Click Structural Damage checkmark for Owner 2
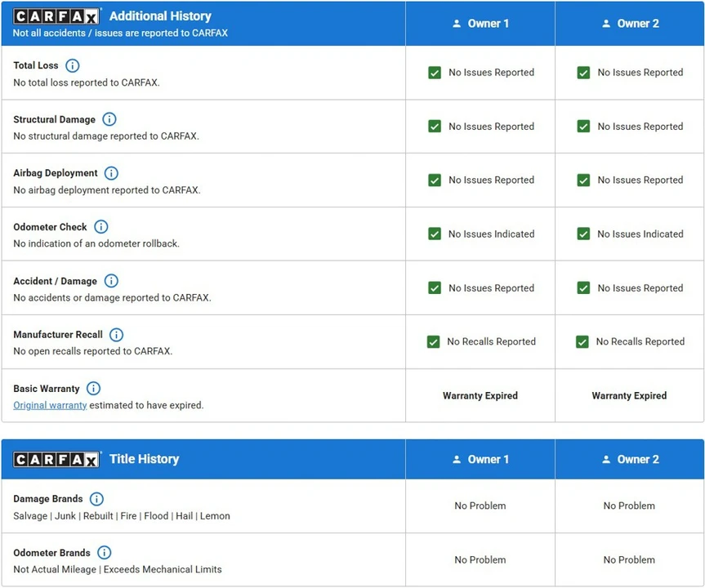The image size is (705, 588). [x=583, y=127]
